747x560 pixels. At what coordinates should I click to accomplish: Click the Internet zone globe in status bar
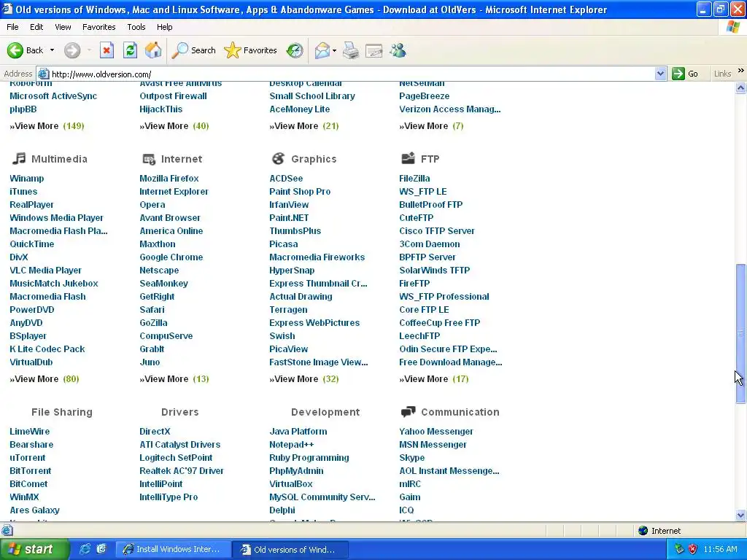point(643,531)
